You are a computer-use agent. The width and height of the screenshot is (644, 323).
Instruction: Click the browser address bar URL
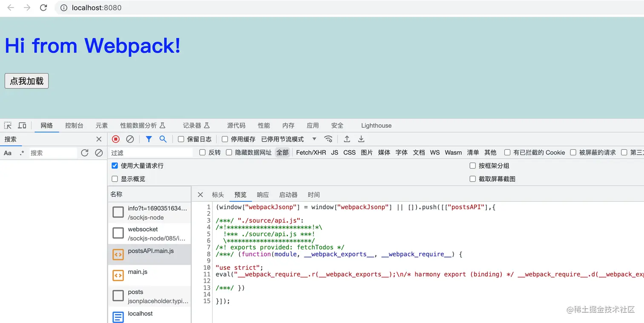(98, 8)
